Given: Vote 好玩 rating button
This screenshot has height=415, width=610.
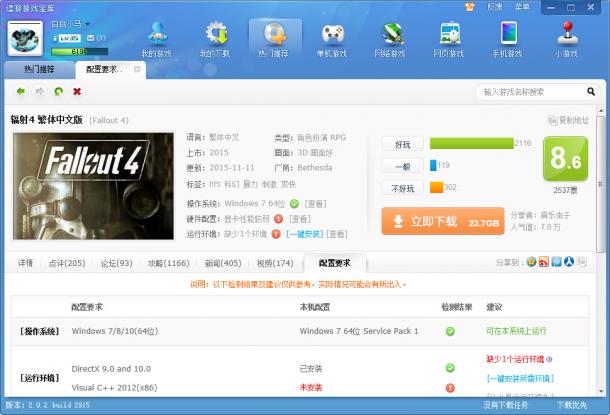Looking at the screenshot, I should click(x=403, y=144).
